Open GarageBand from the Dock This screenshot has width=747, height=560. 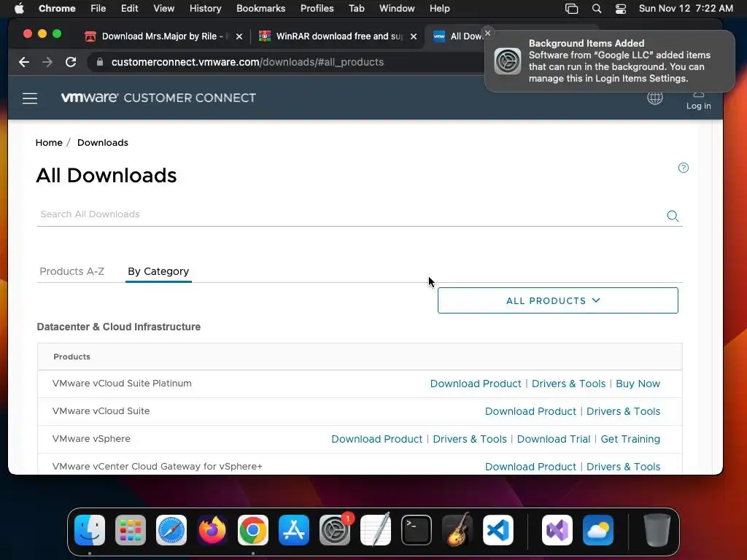457,529
